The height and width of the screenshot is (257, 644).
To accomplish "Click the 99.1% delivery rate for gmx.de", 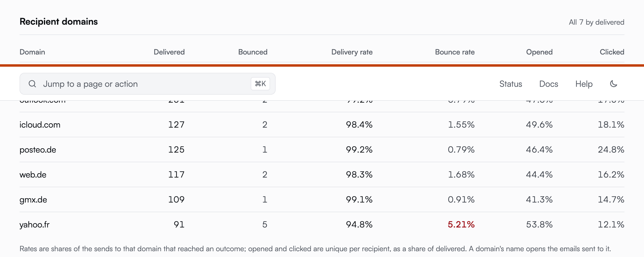I will click(359, 199).
